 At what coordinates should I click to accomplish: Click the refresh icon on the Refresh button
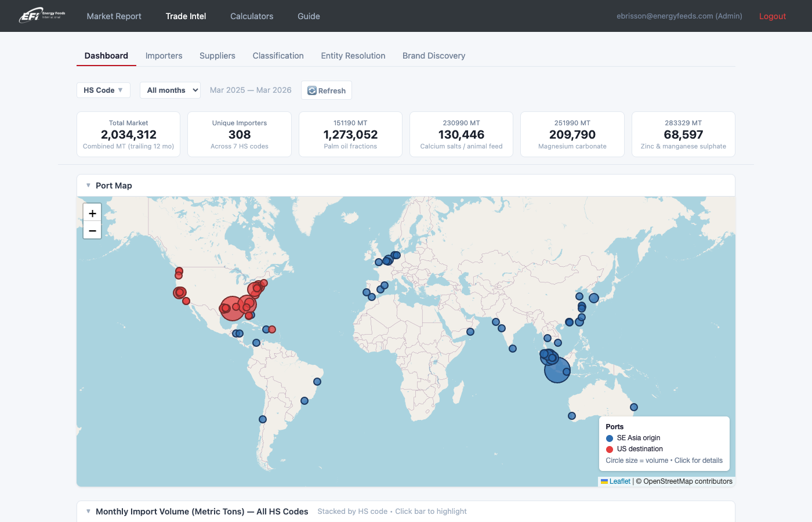[311, 90]
